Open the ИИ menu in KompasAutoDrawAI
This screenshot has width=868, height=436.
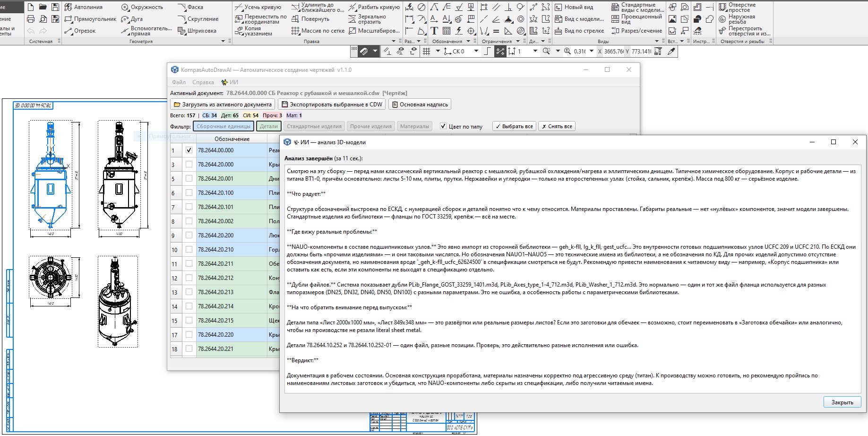pyautogui.click(x=230, y=82)
